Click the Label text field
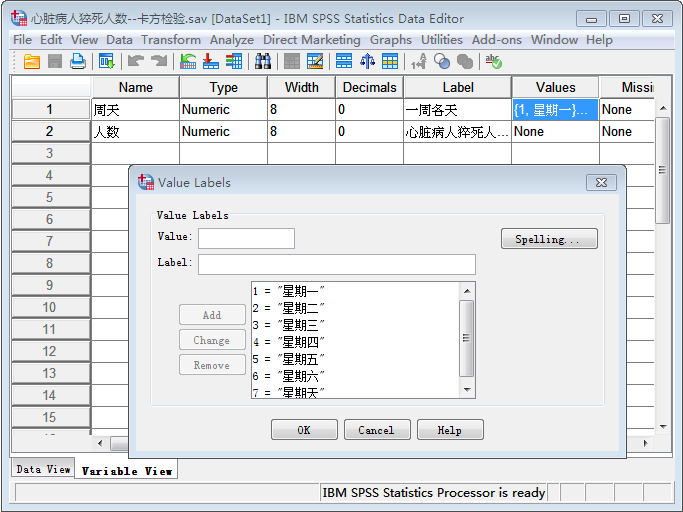Viewport: 683px width, 512px height. (x=336, y=264)
